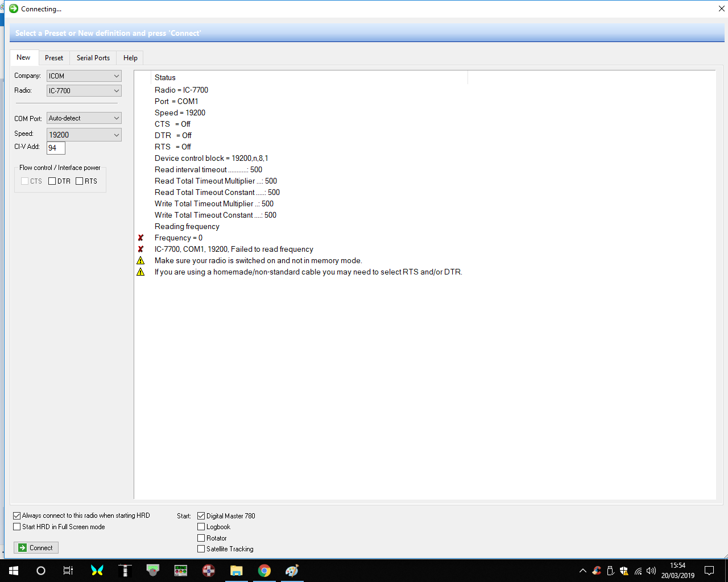This screenshot has height=582, width=728.
Task: Enable the RTS flow control checkbox
Action: pyautogui.click(x=80, y=181)
